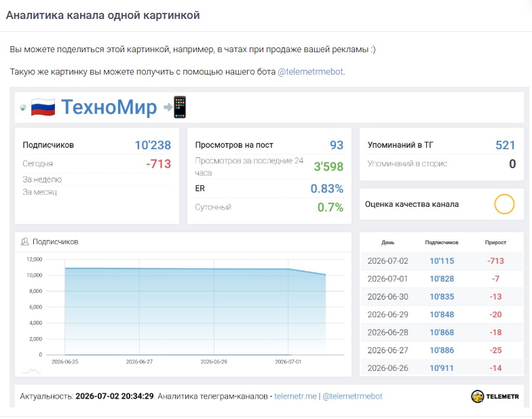Click growth value -20 in table
532x419 pixels.
point(495,315)
